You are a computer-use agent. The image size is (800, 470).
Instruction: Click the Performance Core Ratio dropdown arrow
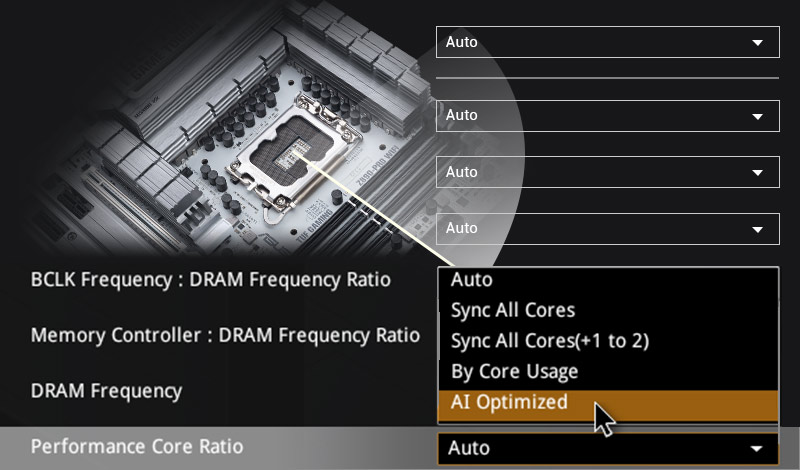(x=758, y=448)
